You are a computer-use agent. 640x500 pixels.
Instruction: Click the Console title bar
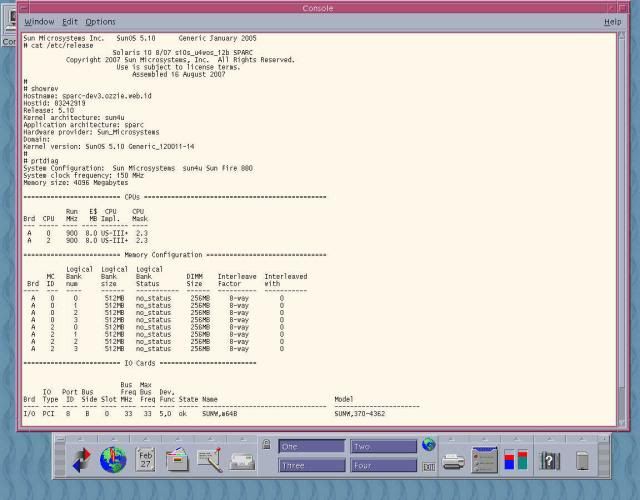click(318, 8)
